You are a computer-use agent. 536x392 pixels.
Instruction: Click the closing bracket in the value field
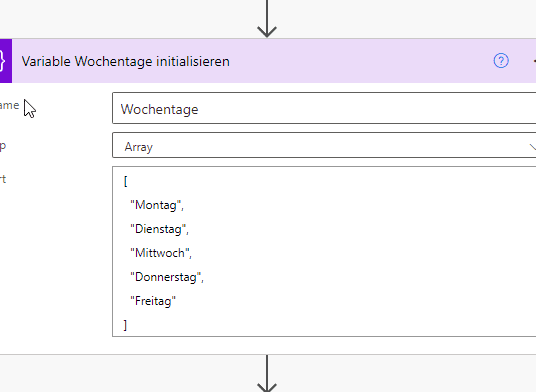(x=125, y=325)
